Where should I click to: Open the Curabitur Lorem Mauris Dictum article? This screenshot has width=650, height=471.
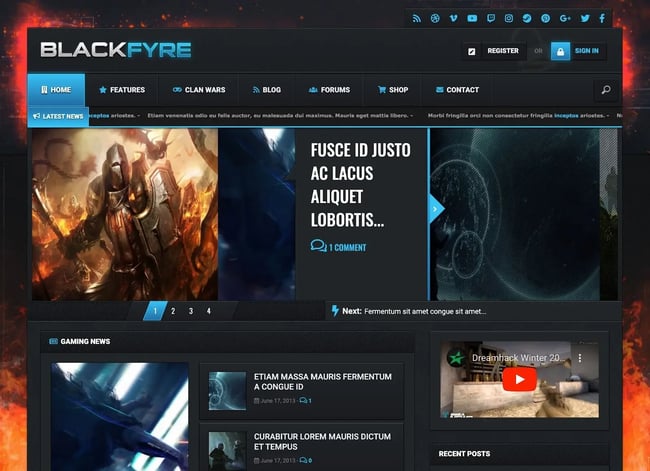(x=322, y=442)
